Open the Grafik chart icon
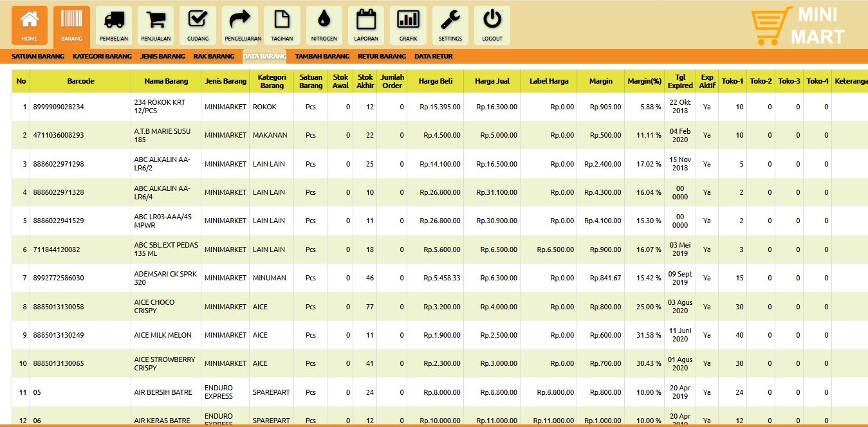The height and width of the screenshot is (427, 868). (x=408, y=21)
